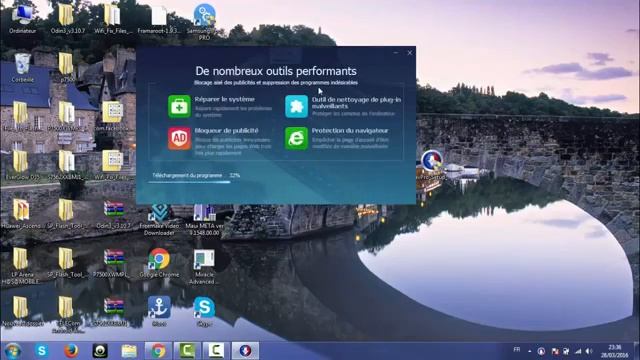Show hidden system tray icons

tap(529, 351)
